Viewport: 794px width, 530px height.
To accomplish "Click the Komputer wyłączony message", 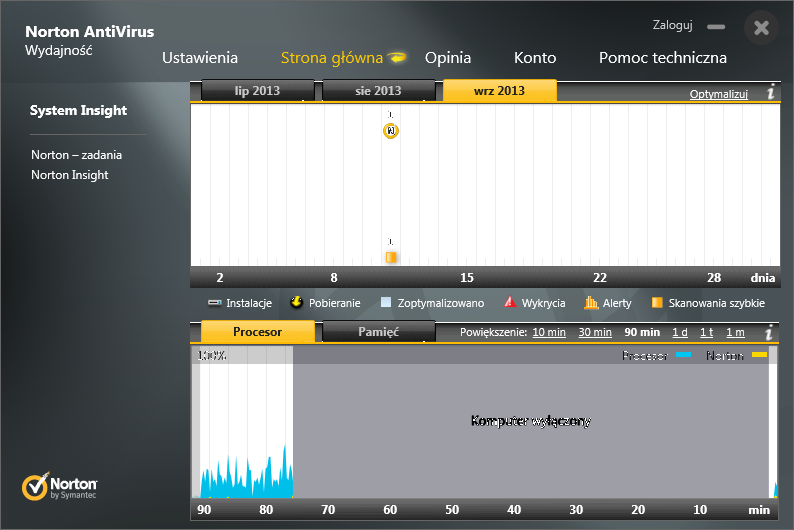I will (x=531, y=421).
